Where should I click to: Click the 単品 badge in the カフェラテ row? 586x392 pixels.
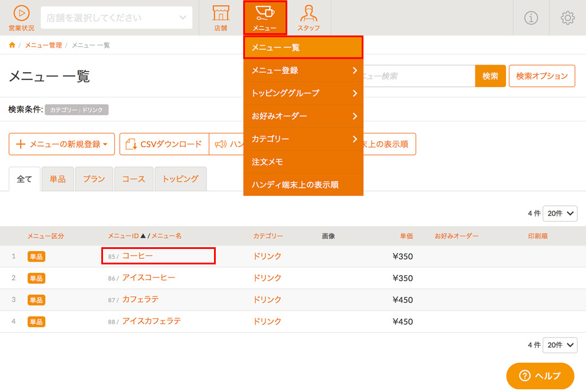(x=36, y=300)
